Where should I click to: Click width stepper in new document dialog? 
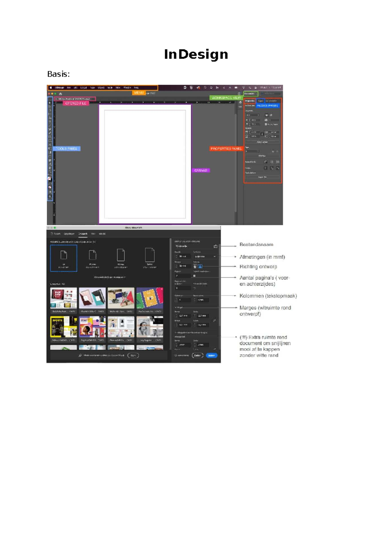[176, 256]
